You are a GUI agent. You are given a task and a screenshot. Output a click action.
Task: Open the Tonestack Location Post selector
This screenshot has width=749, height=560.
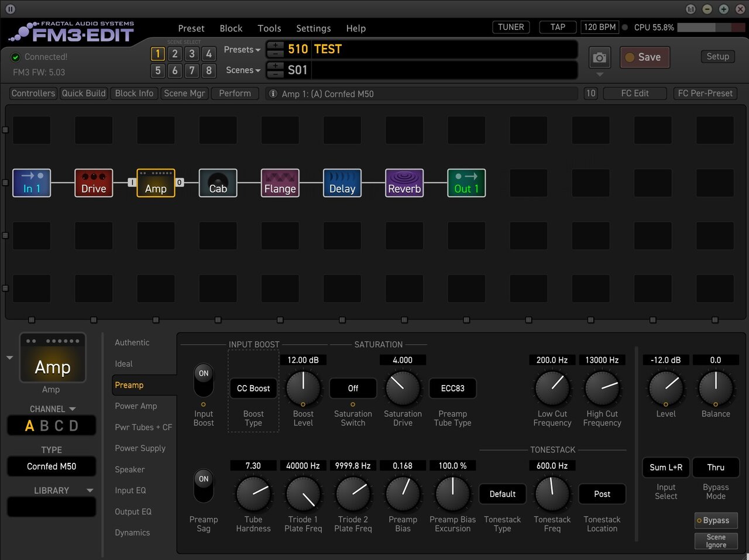pyautogui.click(x=602, y=494)
